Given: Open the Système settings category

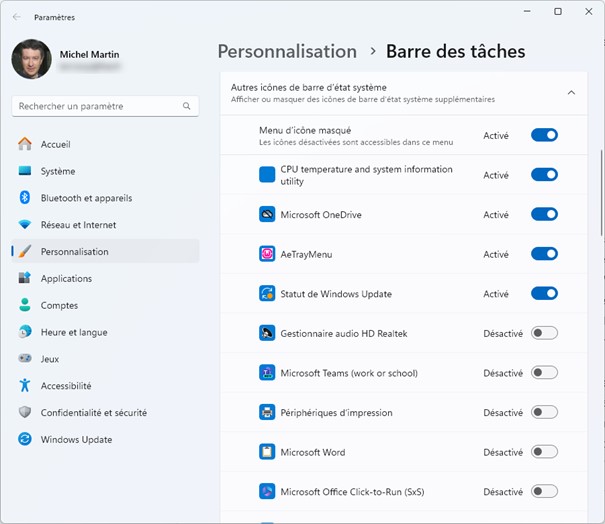Looking at the screenshot, I should point(58,171).
